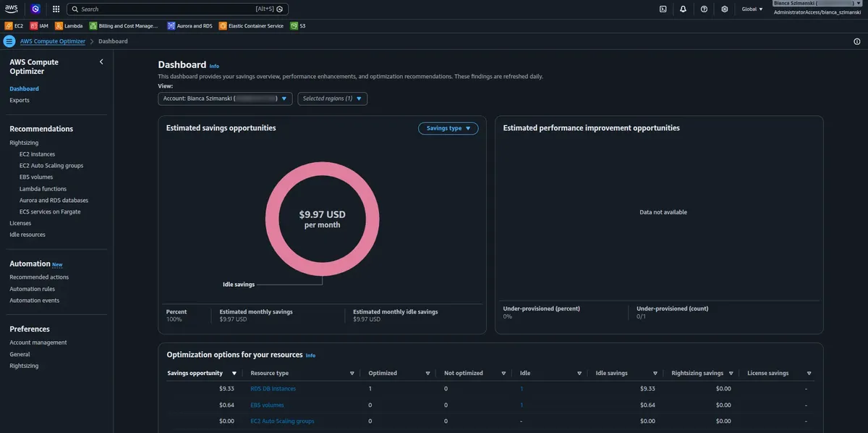Image resolution: width=868 pixels, height=433 pixels.
Task: Click the Info link beside Dashboard heading
Action: pos(214,66)
